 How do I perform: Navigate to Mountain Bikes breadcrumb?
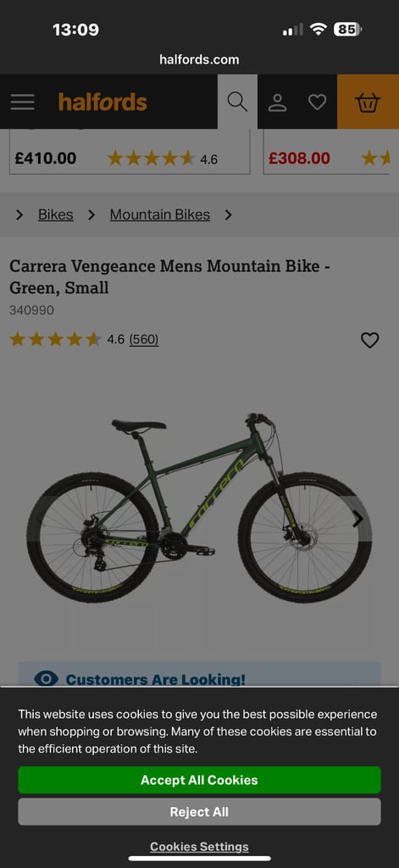[x=160, y=214]
